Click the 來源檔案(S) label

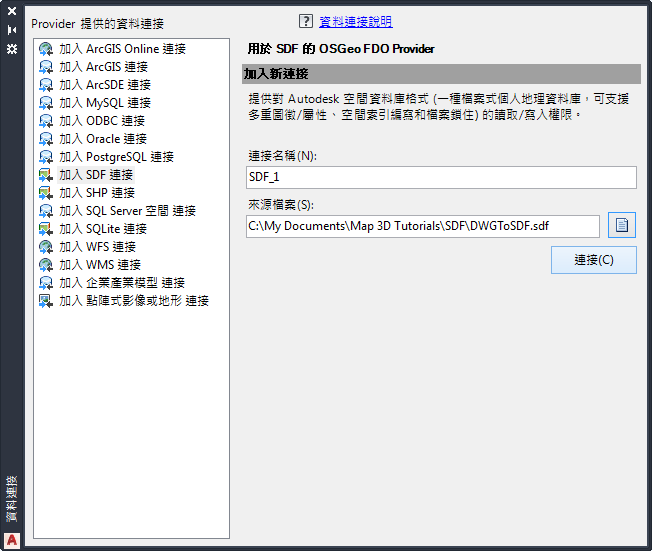click(x=281, y=205)
